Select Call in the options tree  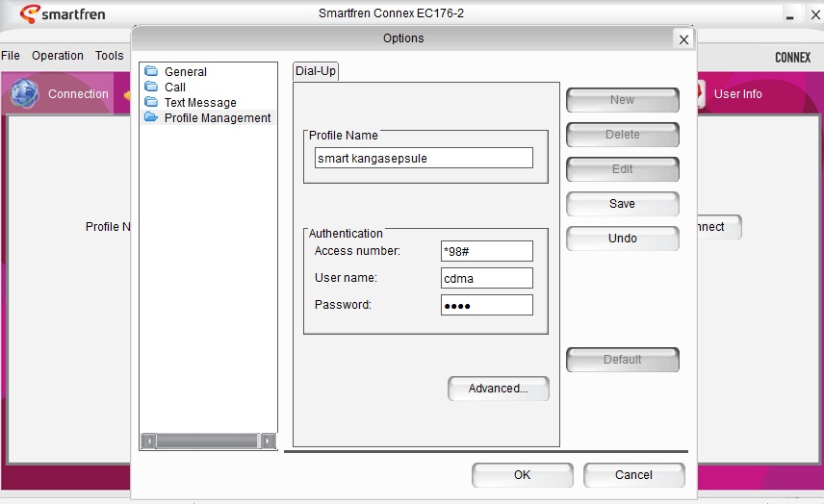(175, 88)
